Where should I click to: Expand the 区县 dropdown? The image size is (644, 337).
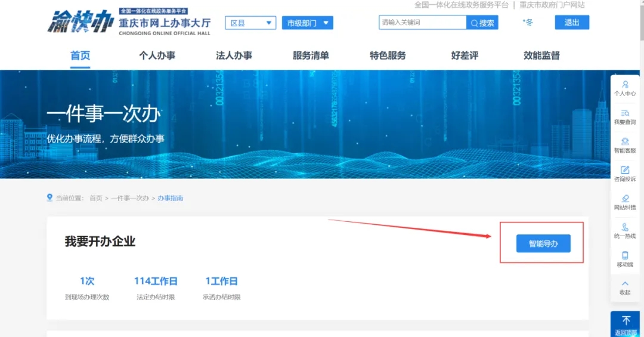pyautogui.click(x=250, y=23)
